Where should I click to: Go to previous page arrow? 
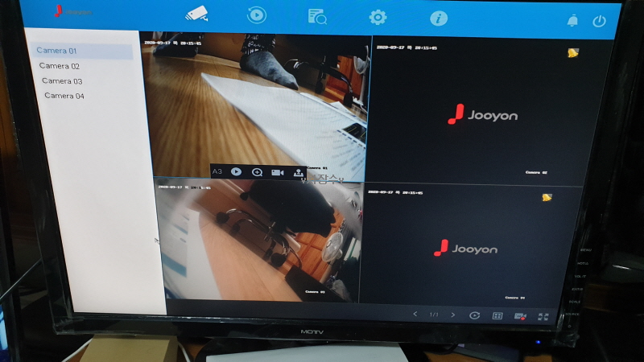415,314
